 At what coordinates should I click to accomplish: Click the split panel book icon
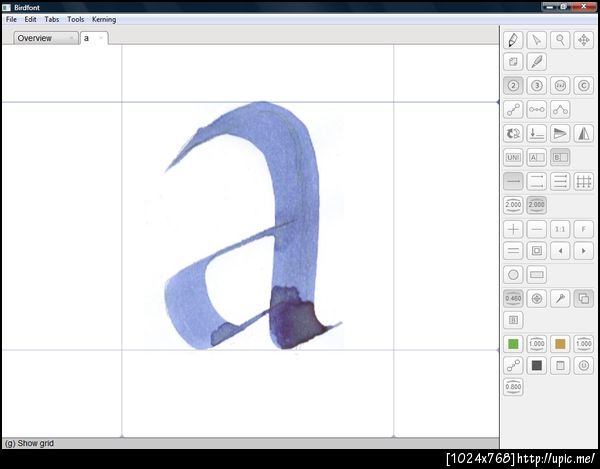pos(513,320)
